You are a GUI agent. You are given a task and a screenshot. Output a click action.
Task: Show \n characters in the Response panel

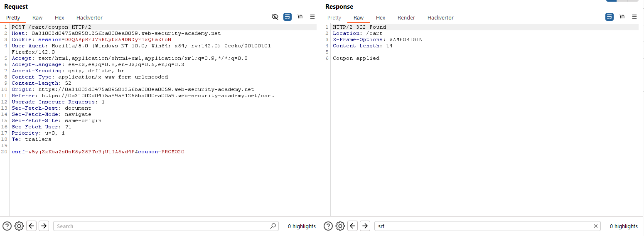622,17
